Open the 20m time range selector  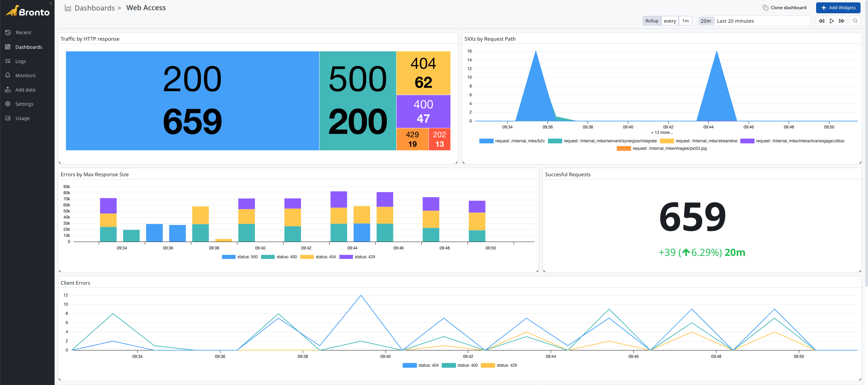[706, 21]
